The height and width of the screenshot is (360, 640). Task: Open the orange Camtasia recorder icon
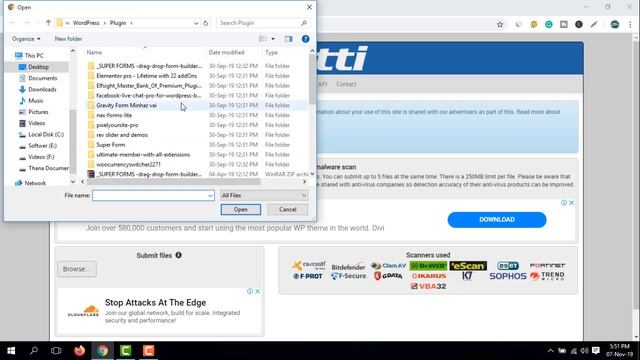[149, 351]
